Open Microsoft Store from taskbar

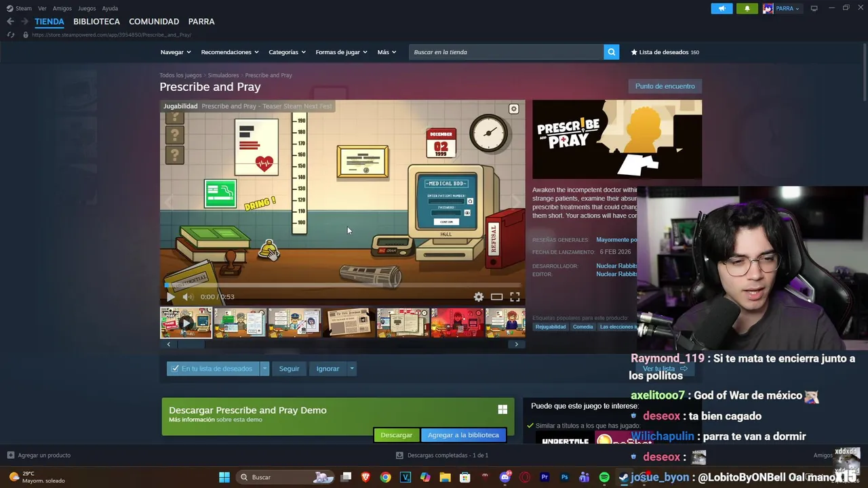465,477
